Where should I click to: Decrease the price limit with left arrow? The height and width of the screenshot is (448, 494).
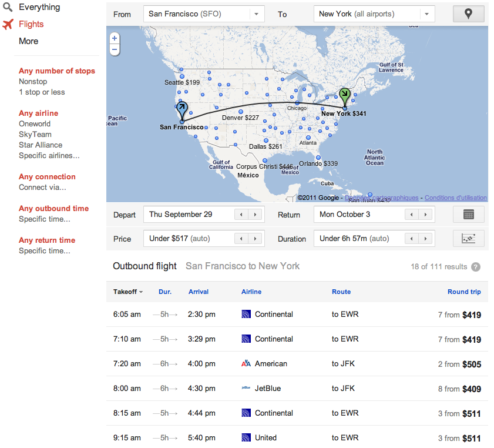pos(241,239)
